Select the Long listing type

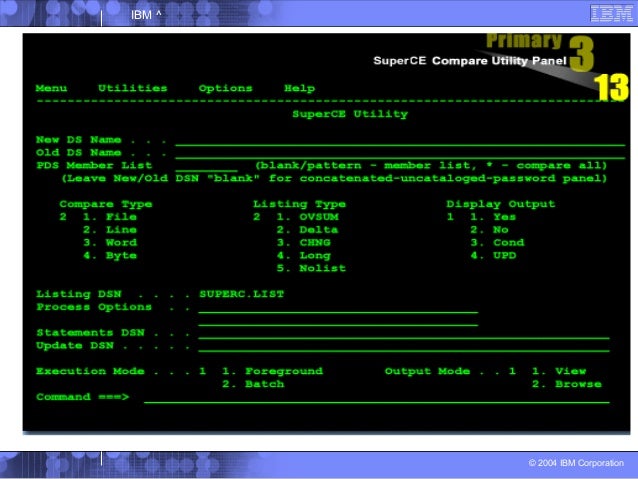[304, 256]
